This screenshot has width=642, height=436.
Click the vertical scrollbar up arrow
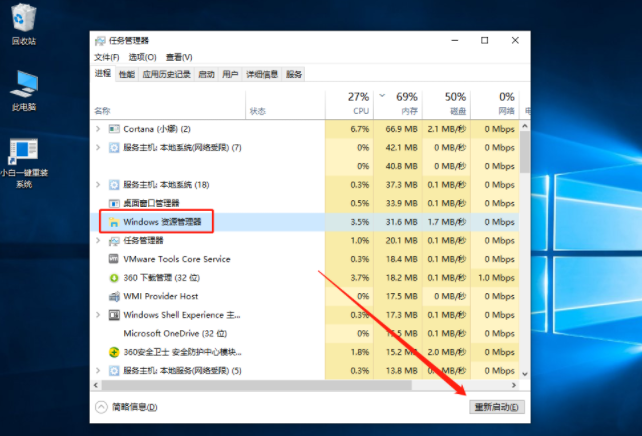tap(525, 127)
